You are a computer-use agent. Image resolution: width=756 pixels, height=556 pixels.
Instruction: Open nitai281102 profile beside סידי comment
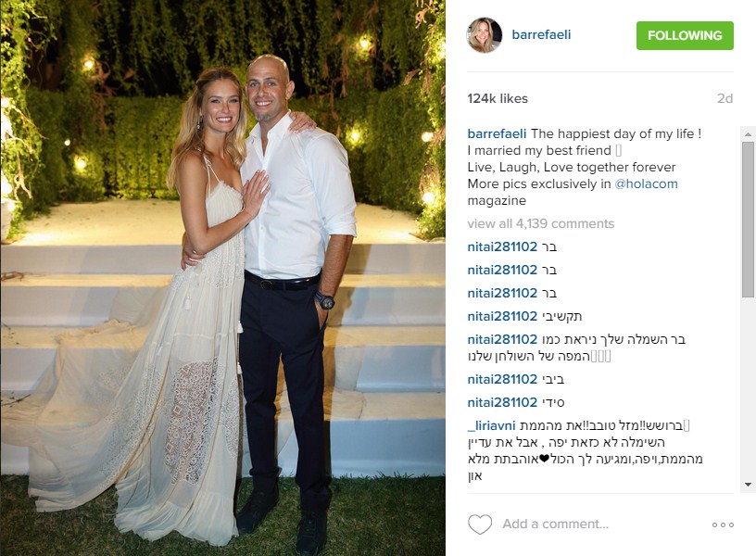point(502,403)
